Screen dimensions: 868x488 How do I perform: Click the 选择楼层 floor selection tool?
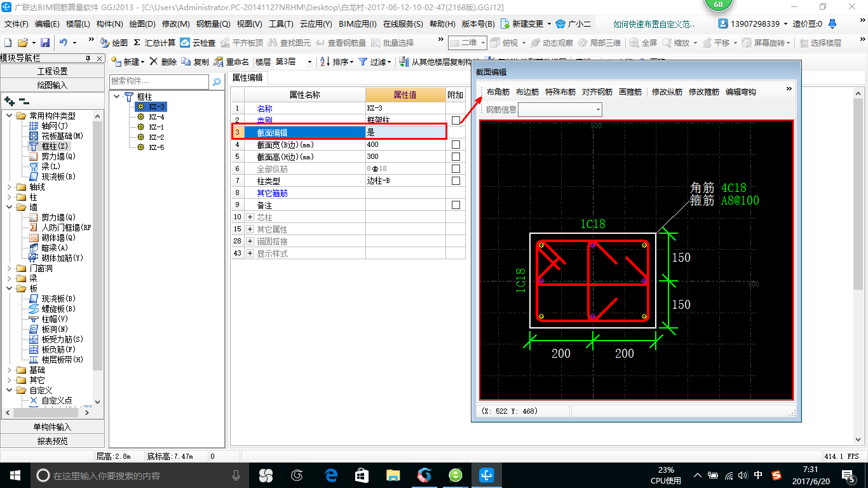point(820,43)
